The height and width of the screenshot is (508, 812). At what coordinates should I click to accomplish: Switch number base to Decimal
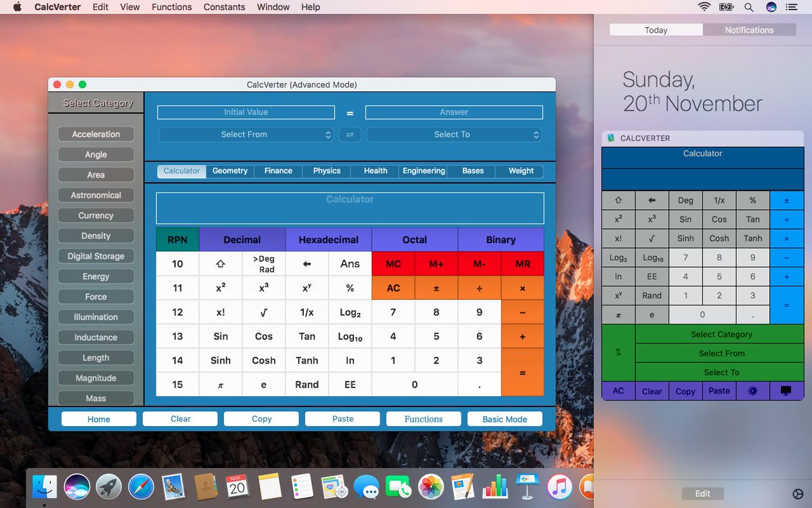(x=242, y=240)
